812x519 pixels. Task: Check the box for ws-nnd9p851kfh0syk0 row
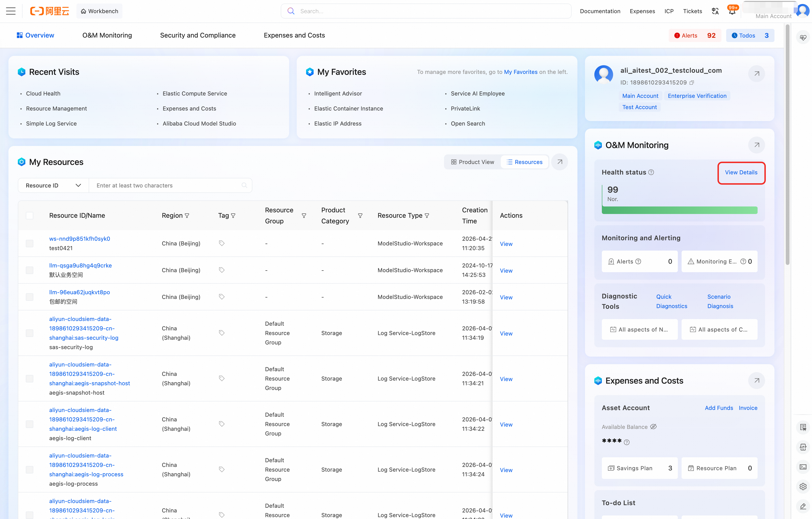coord(30,244)
